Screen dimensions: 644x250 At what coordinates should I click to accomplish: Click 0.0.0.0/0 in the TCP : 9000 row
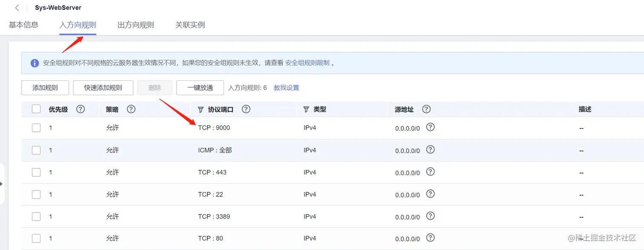[x=408, y=128]
